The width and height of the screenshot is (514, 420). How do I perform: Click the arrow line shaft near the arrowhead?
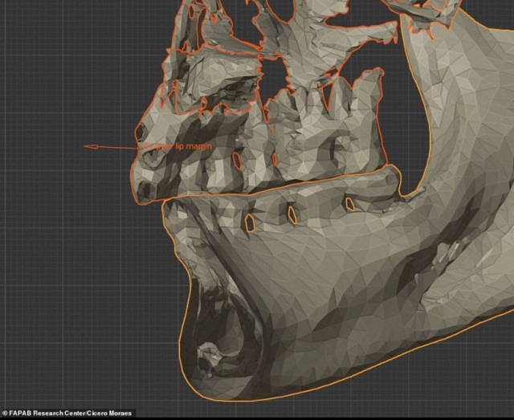pos(112,147)
